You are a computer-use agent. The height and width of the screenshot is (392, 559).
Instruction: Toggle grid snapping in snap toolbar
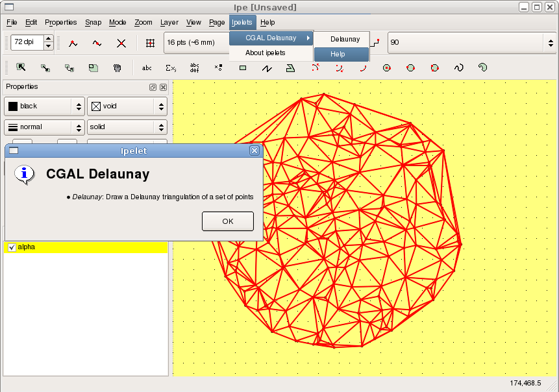(x=150, y=43)
